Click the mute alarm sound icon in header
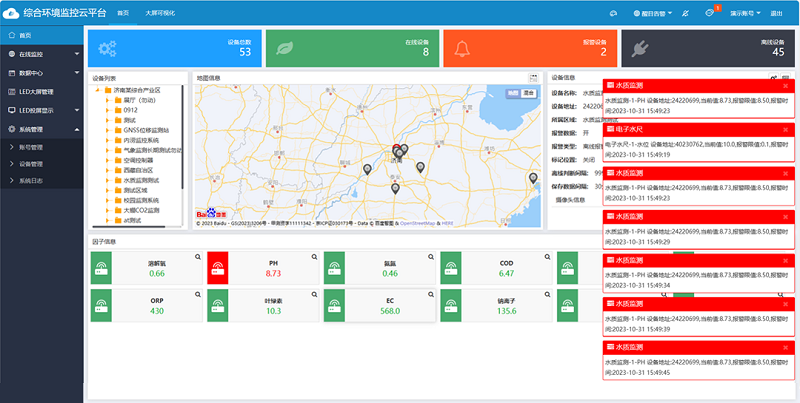800x403 pixels. click(x=684, y=13)
